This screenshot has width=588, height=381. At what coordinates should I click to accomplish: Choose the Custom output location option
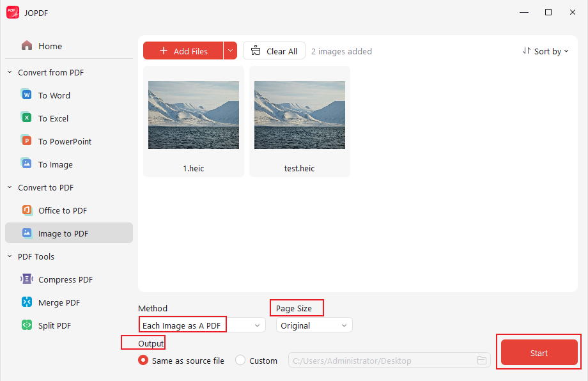point(240,360)
